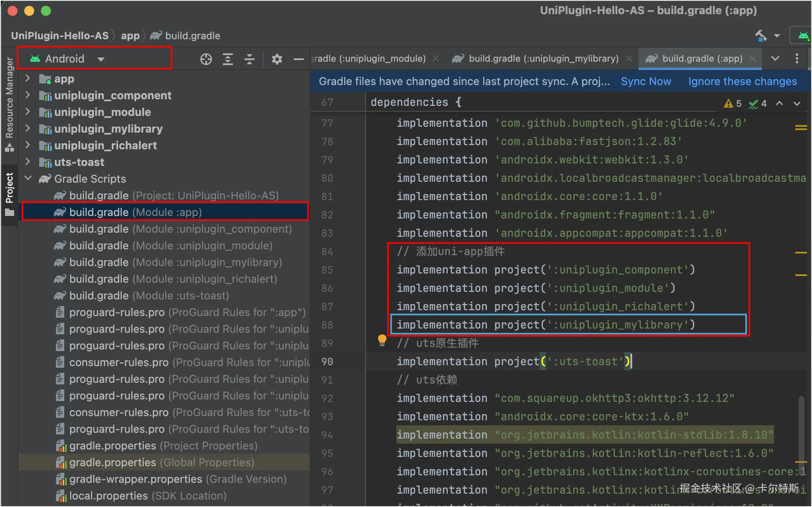Toggle the Project tool window sidebar
Screen dimensions: 812x507
click(x=9, y=194)
